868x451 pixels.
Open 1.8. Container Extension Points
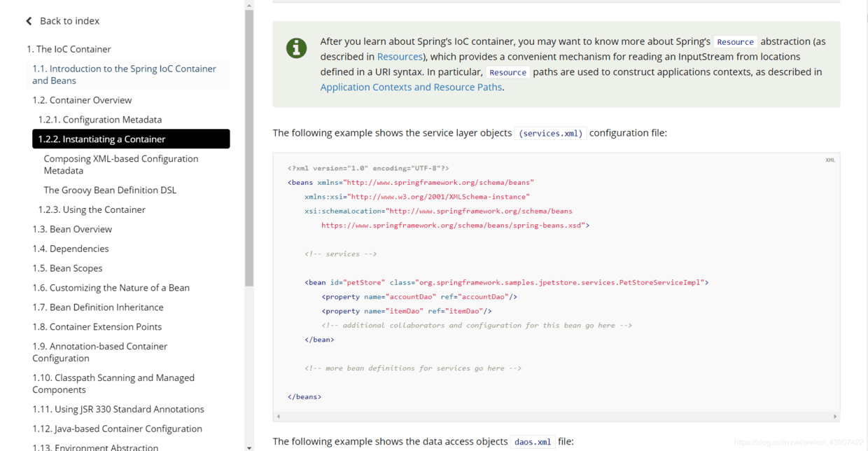(x=97, y=327)
